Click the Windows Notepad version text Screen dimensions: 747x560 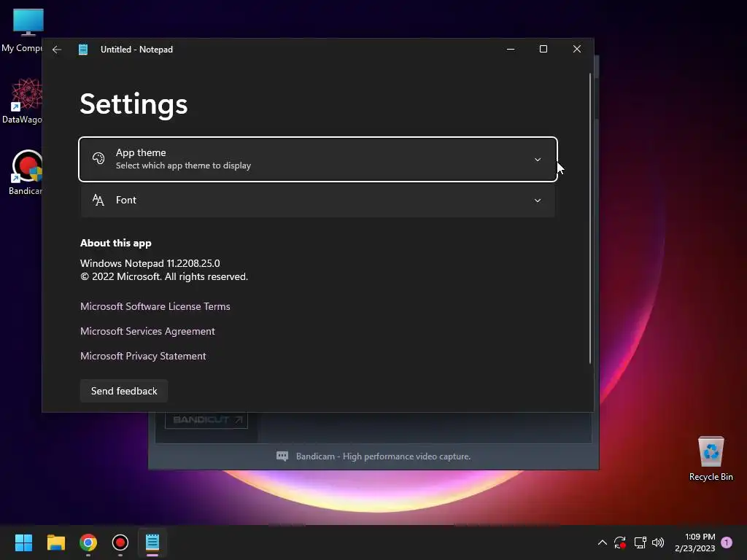pos(150,263)
